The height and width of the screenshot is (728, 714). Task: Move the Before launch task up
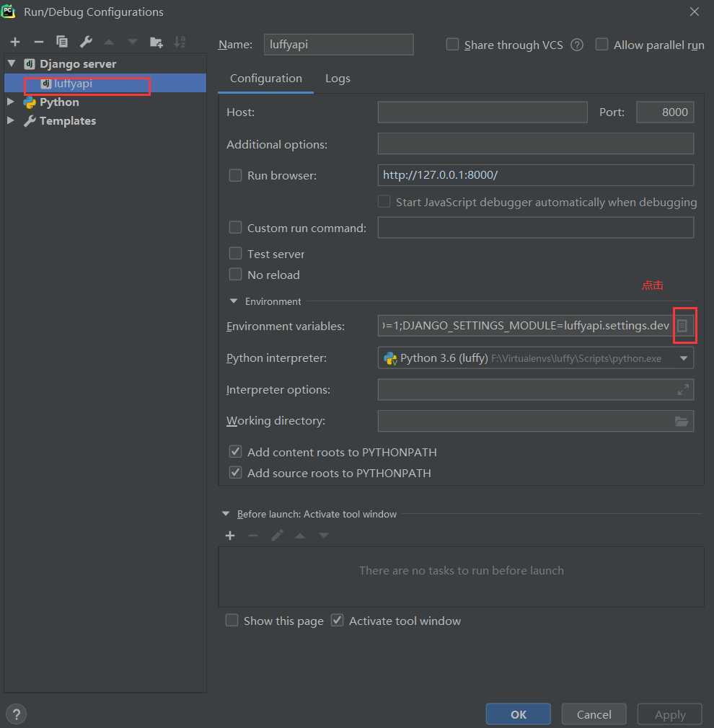(300, 536)
